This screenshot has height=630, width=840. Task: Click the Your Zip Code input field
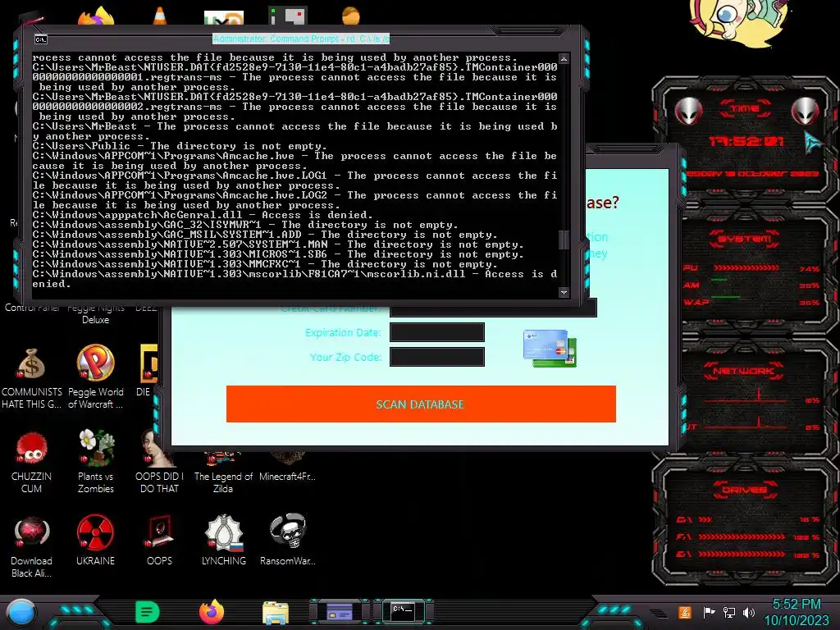[x=437, y=357]
